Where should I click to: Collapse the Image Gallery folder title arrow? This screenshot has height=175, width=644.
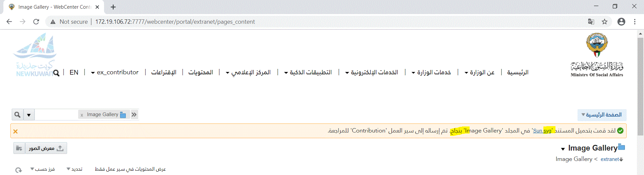pyautogui.click(x=563, y=149)
